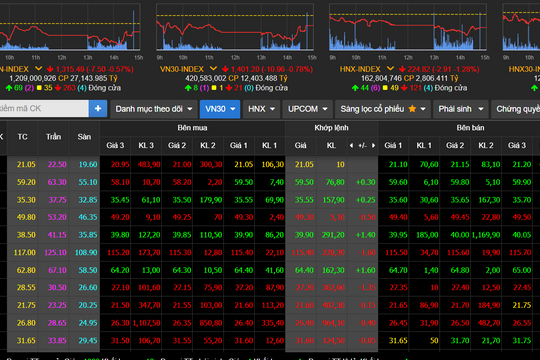Open the HNX dropdown menu
Screen dimensions: 540x360
[261, 109]
